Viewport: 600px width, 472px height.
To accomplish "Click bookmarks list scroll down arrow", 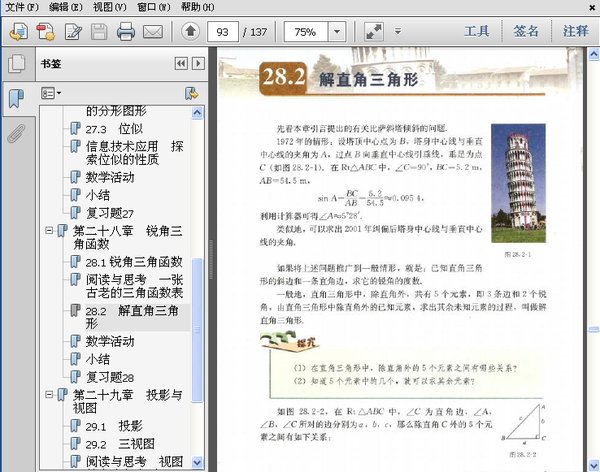I will [197, 462].
